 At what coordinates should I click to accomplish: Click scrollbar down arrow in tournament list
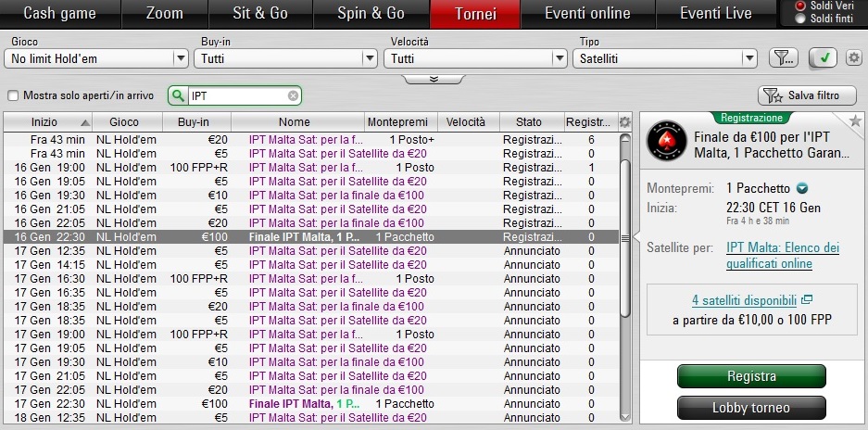point(625,416)
